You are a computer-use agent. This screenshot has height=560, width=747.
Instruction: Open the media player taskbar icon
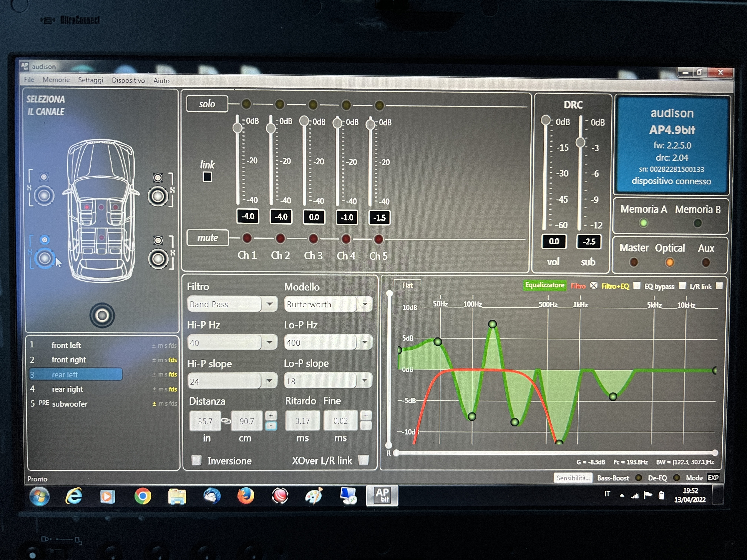pyautogui.click(x=108, y=496)
